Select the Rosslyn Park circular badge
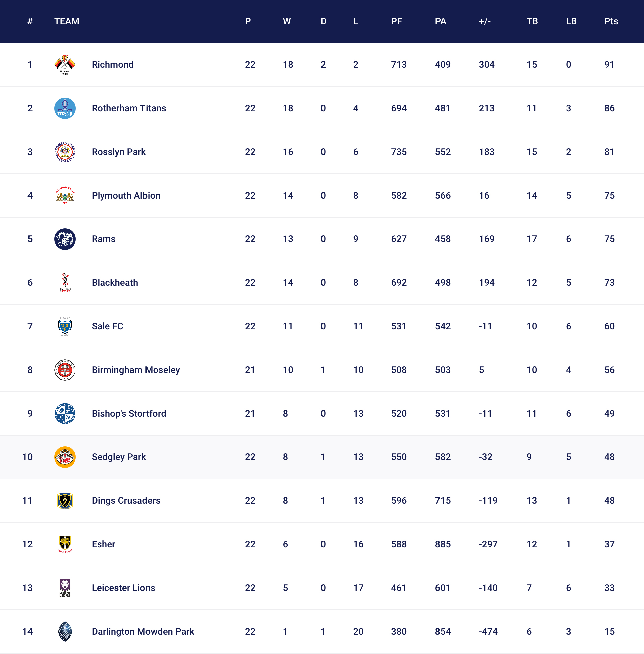The height and width of the screenshot is (654, 644). [x=65, y=152]
